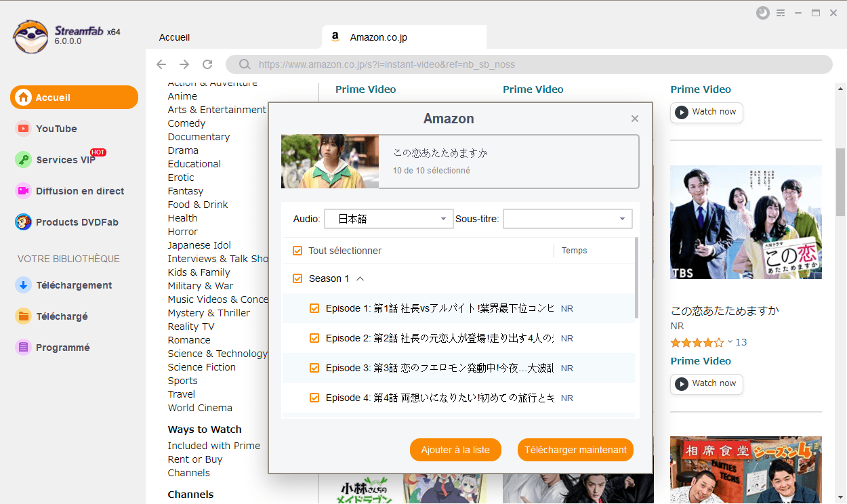
Task: Reload the page with refresh icon
Action: pyautogui.click(x=207, y=64)
